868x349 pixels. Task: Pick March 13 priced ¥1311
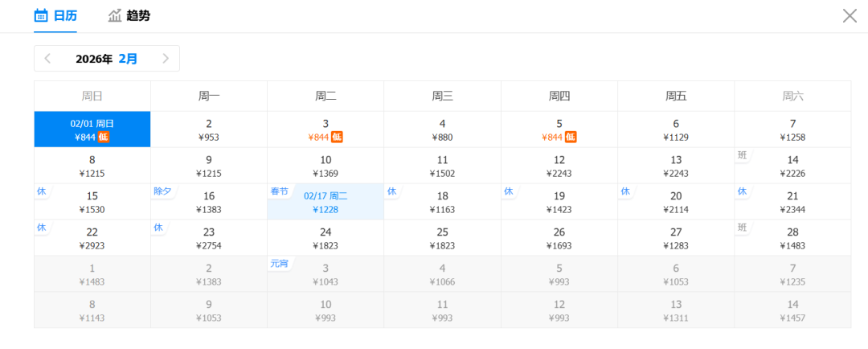pyautogui.click(x=676, y=310)
